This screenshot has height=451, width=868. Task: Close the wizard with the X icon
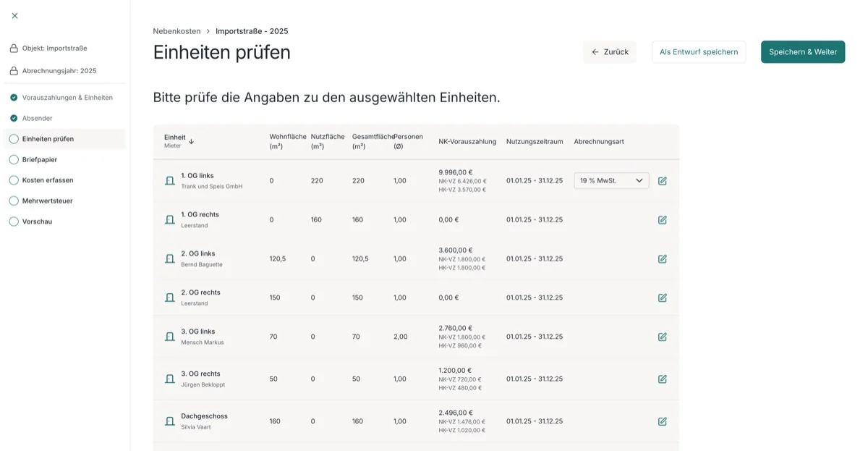(x=14, y=15)
